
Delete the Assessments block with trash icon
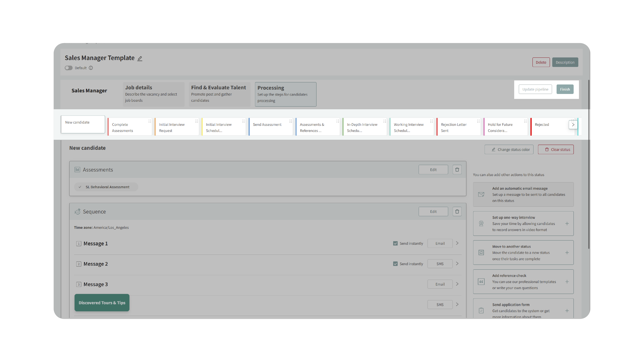tap(457, 170)
